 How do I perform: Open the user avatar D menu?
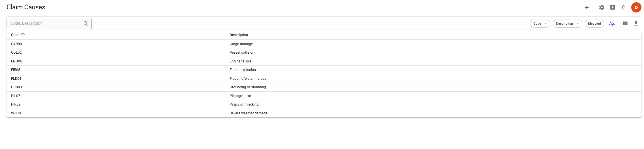(636, 8)
